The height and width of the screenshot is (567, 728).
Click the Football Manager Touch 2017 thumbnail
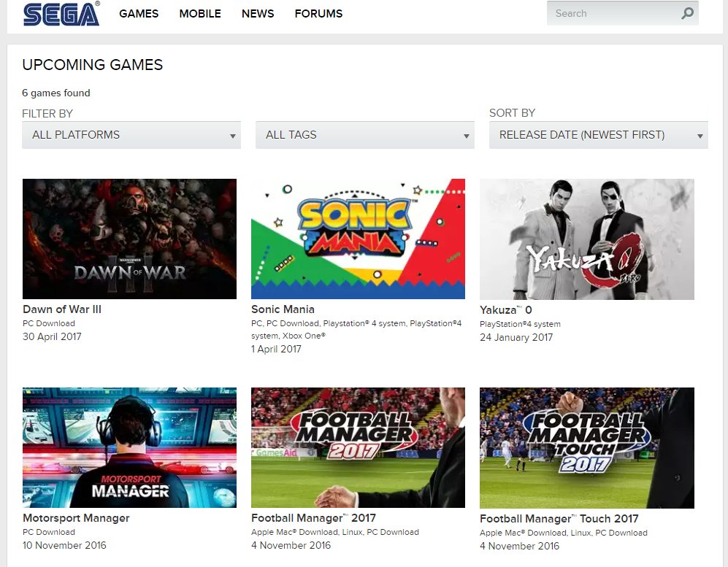click(586, 447)
